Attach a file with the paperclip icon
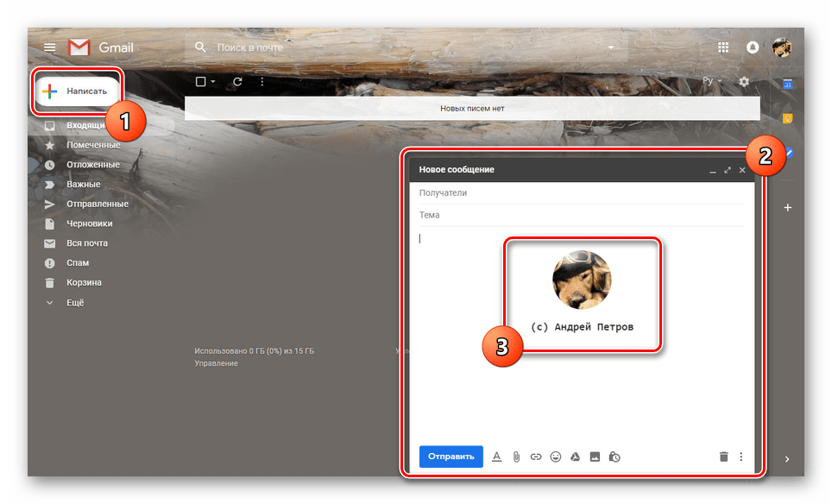Viewport: 832px width, 504px height. click(x=516, y=457)
